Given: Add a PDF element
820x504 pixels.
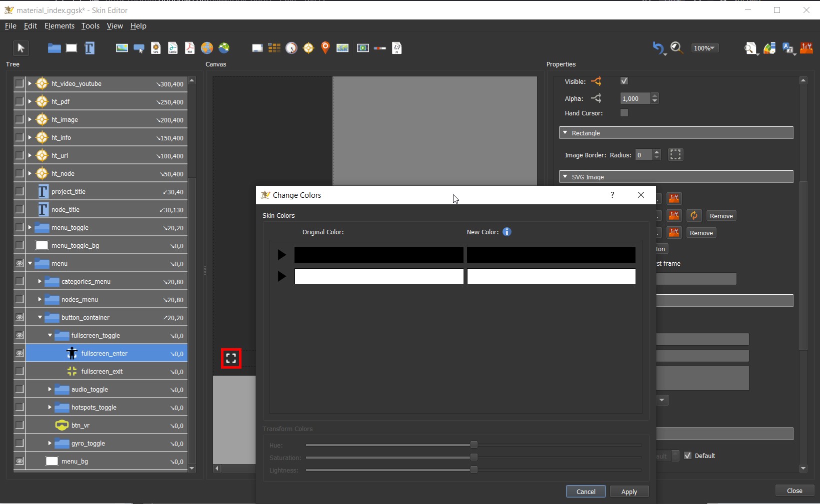Looking at the screenshot, I should (190, 48).
